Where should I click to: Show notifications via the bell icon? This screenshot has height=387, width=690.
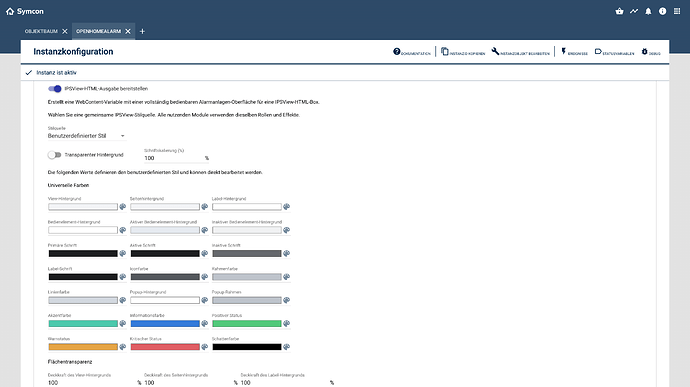tap(648, 11)
